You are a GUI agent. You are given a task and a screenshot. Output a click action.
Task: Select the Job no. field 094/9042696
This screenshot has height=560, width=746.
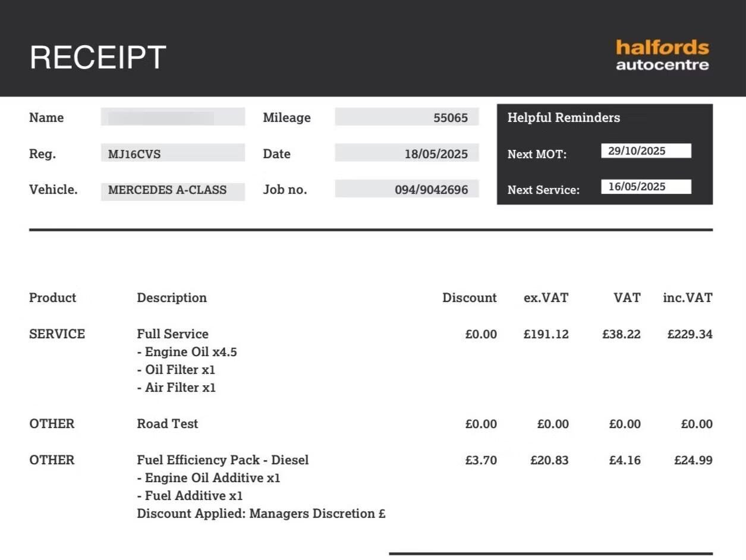click(407, 190)
